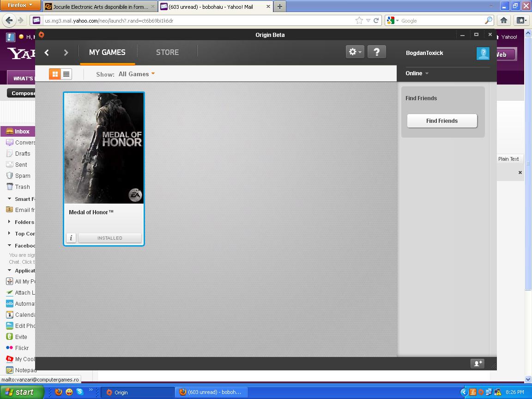Open the Sent folder icon in Yahoo Mail

coord(10,164)
